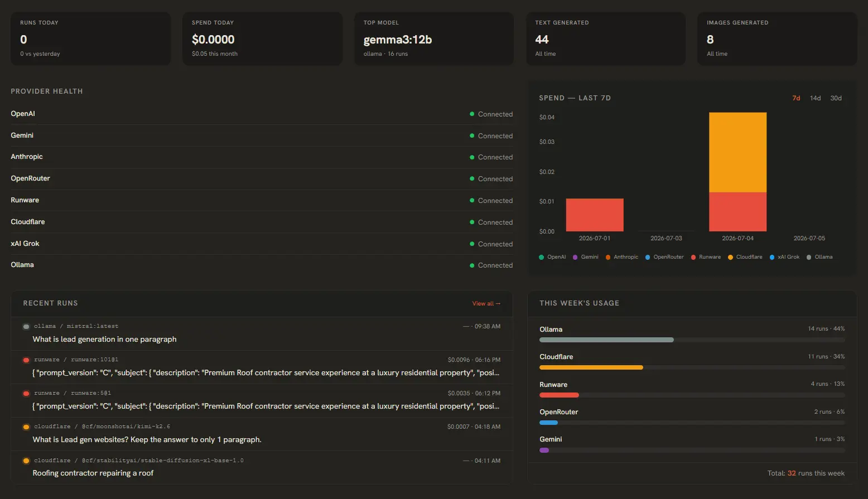Open the Roofing contractor repairing a roof run
The image size is (868, 499).
(262, 467)
